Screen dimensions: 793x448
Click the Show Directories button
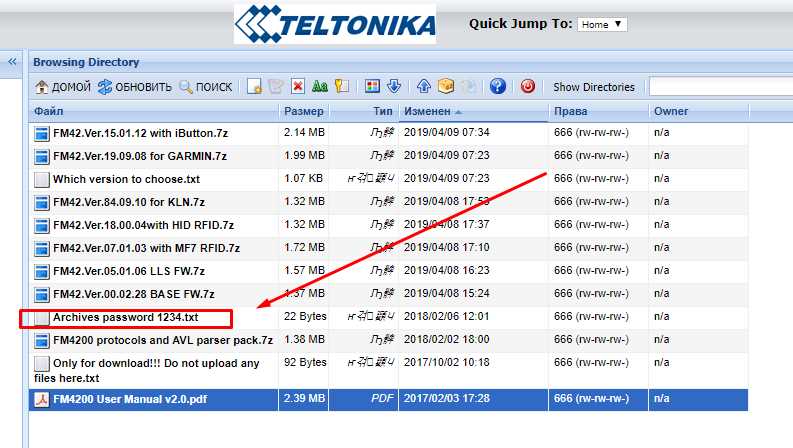594,87
